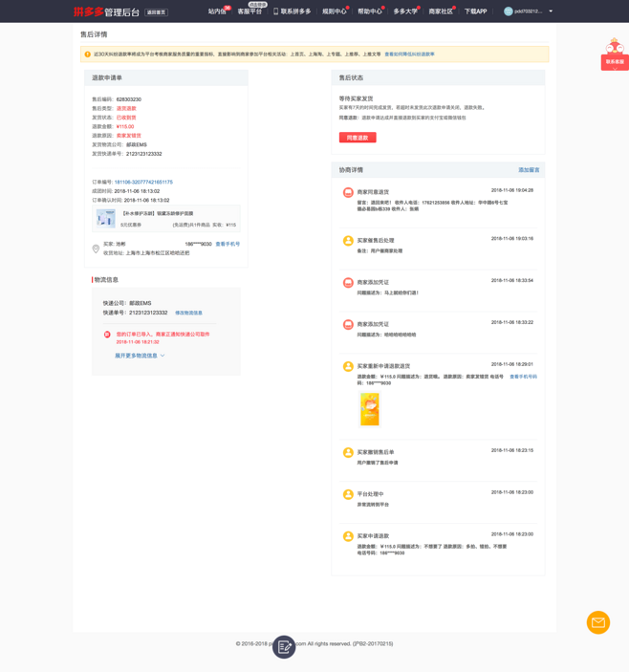Open the 规则中心 menu item
Screen dimensions: 629x672
[x=335, y=11]
